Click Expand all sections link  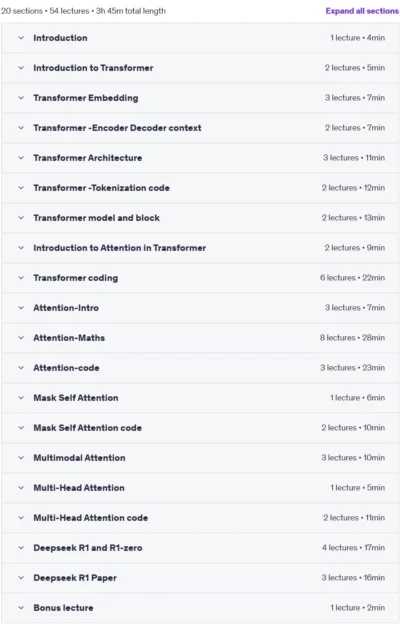[x=362, y=11]
